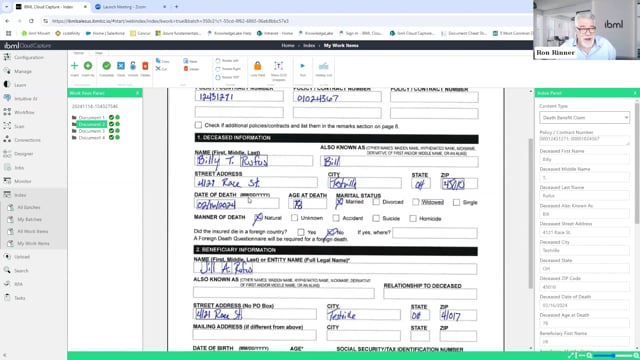
Task: Click the Show OCR Snippets icon
Action: (278, 66)
